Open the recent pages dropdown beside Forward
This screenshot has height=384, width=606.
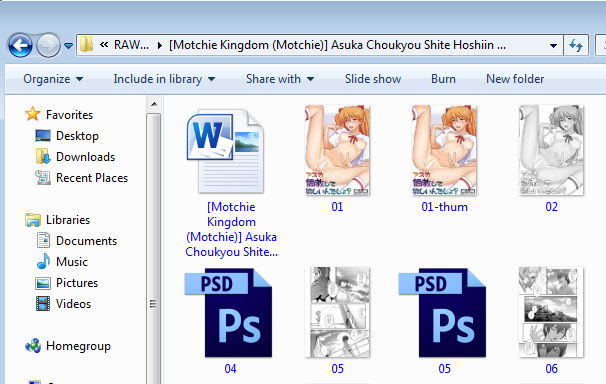pos(68,46)
